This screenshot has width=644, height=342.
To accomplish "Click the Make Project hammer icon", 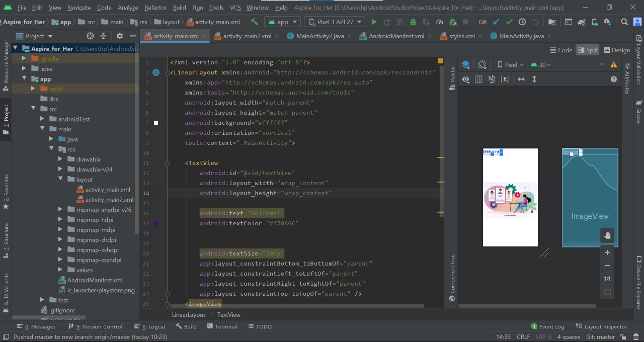I will [255, 22].
